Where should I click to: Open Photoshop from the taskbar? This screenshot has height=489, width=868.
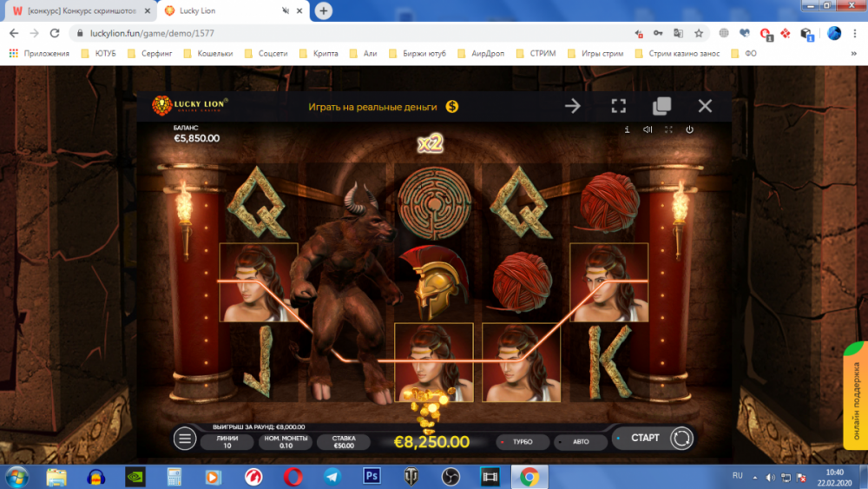(372, 476)
